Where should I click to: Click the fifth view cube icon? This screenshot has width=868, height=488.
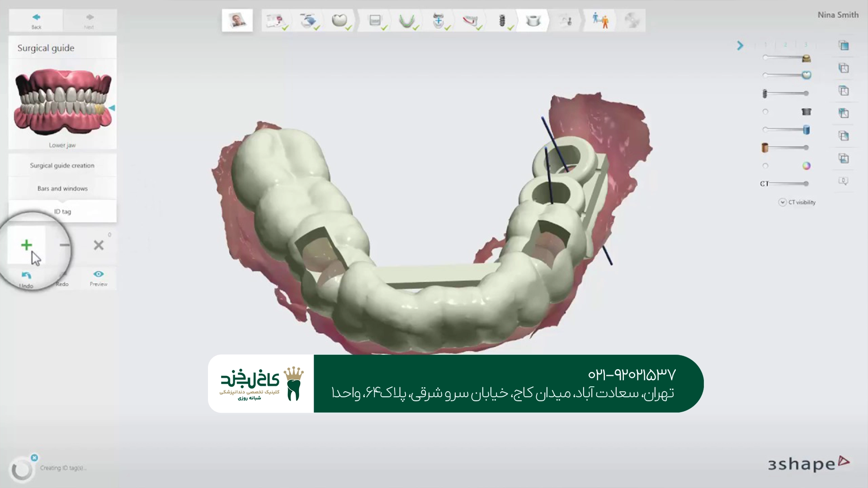point(844,136)
